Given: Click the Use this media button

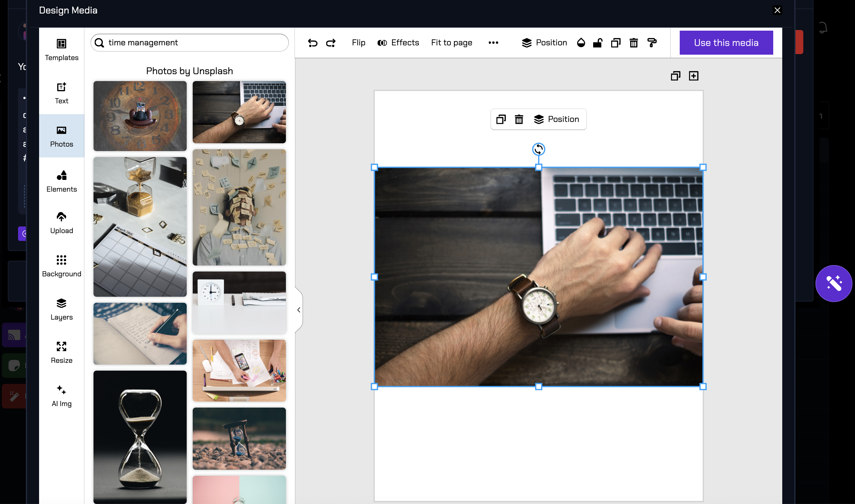Looking at the screenshot, I should [726, 43].
